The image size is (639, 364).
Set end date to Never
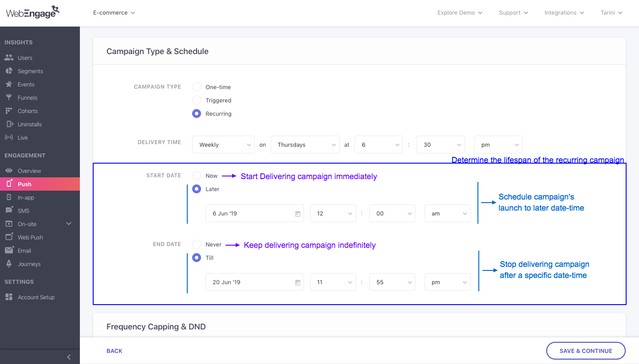(x=197, y=244)
